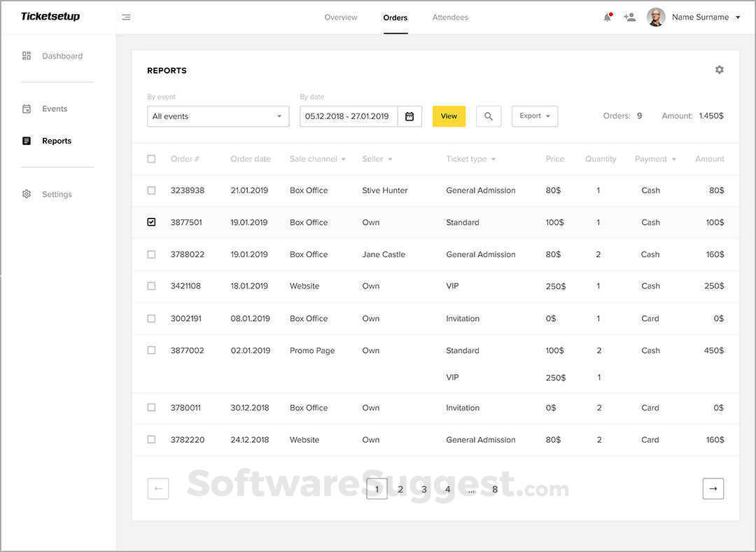Go to page 2
This screenshot has height=552, width=756.
point(400,489)
